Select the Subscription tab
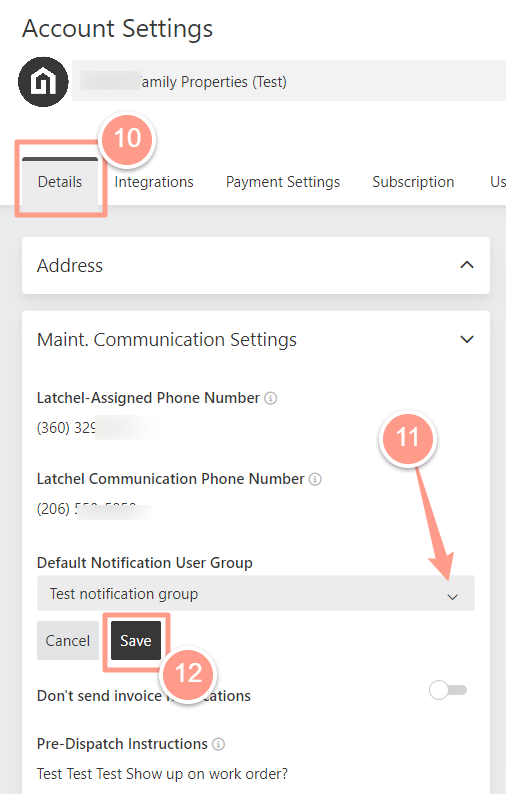This screenshot has width=506, height=794. [413, 182]
